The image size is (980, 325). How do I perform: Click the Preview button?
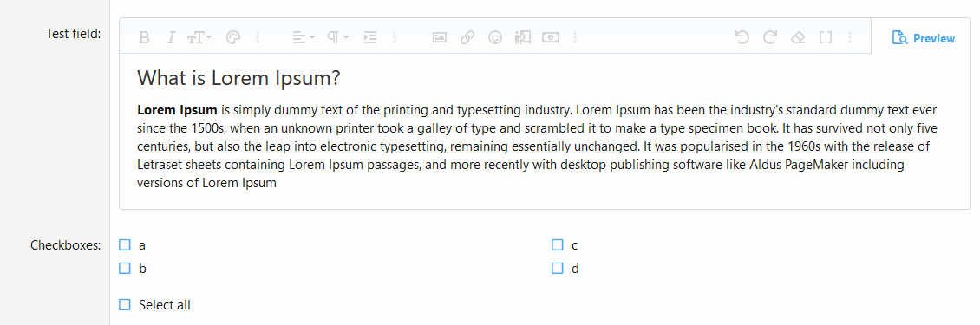(923, 38)
